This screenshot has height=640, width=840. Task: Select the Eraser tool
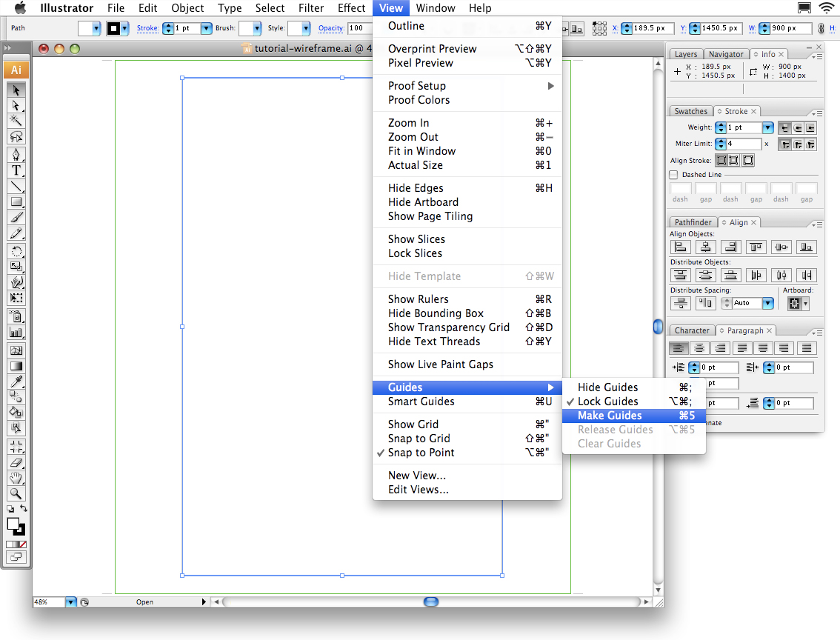click(x=16, y=462)
